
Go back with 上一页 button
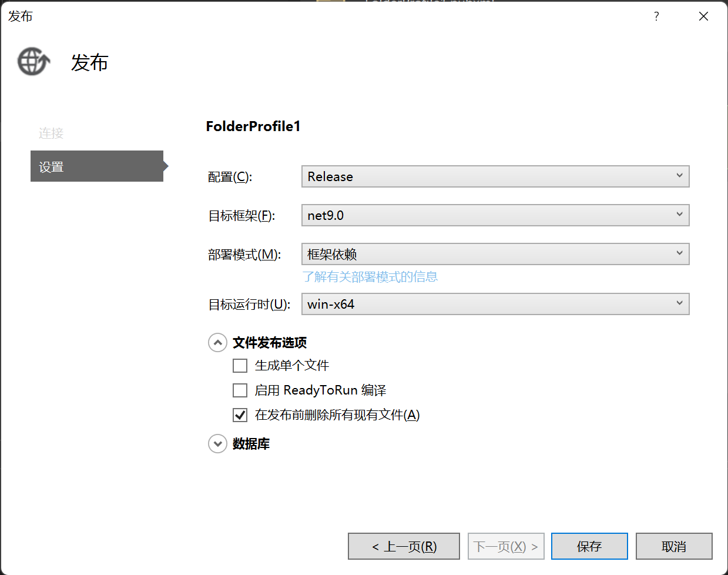404,546
